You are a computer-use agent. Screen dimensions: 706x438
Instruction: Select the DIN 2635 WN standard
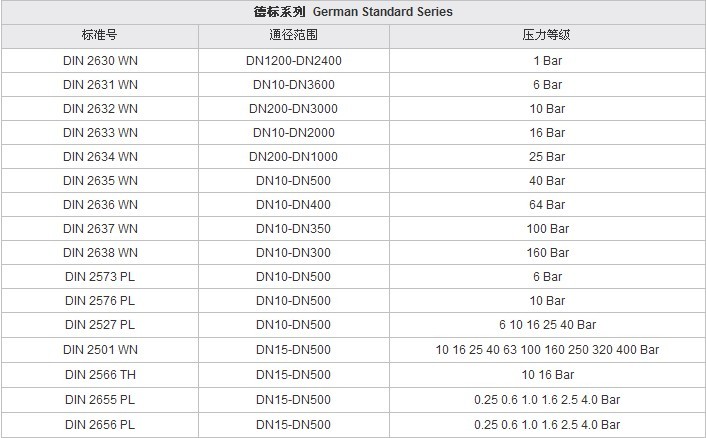(x=100, y=180)
